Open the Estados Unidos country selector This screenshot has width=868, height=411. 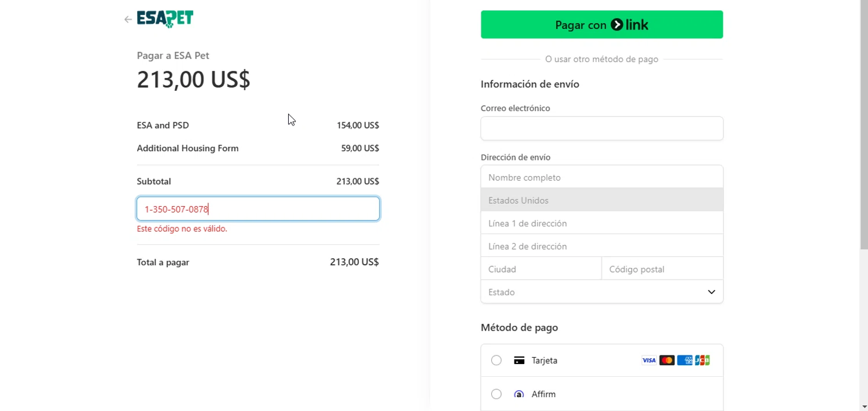point(602,200)
